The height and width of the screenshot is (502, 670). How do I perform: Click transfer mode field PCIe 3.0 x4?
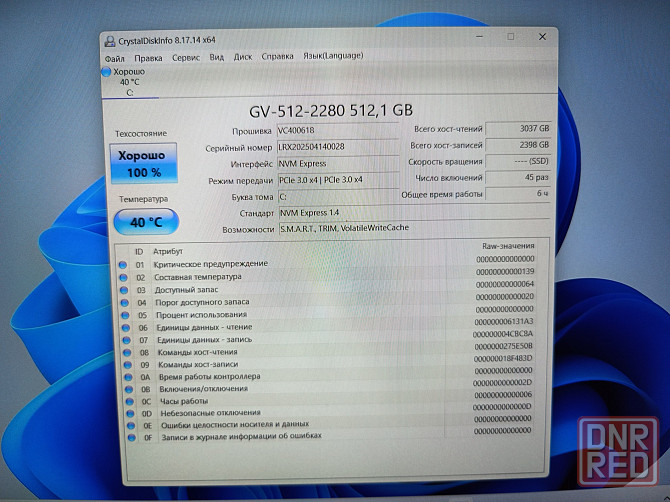pyautogui.click(x=338, y=180)
